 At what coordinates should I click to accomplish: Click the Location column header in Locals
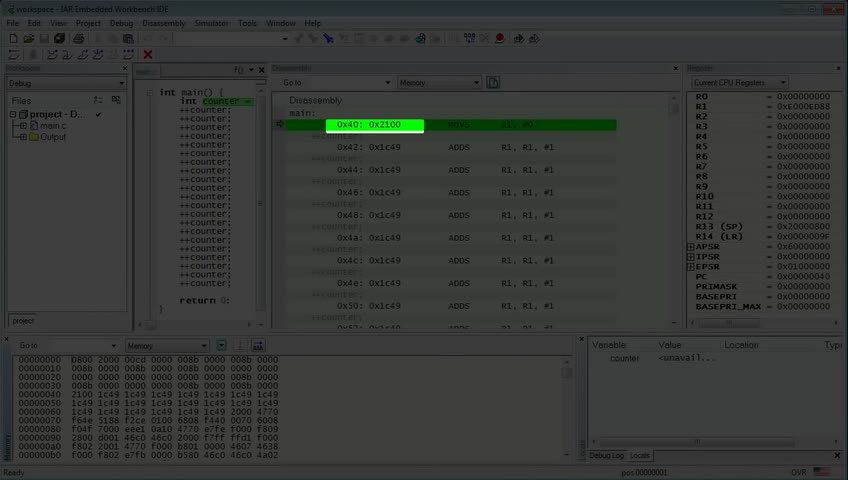coord(741,345)
